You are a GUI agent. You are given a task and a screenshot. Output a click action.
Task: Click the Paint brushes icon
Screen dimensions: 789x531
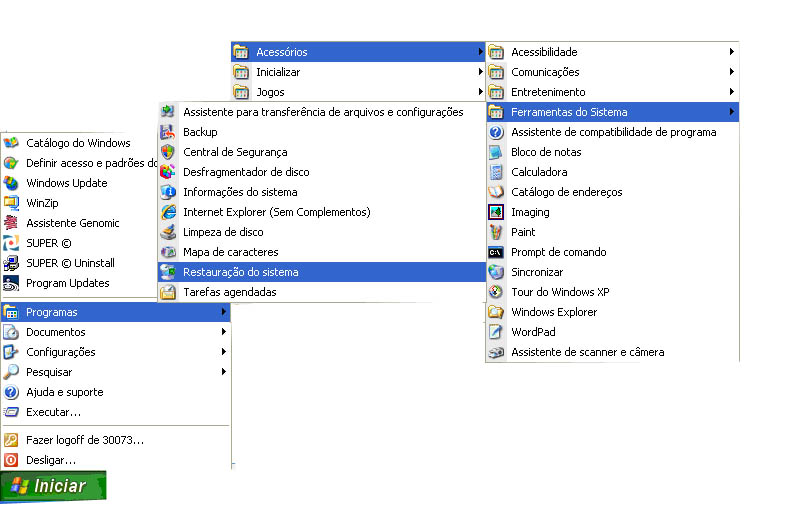[x=496, y=232]
